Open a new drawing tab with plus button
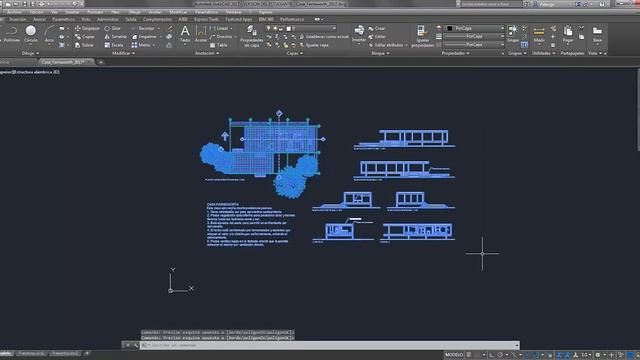This screenshot has width=640, height=360. pyautogui.click(x=100, y=62)
